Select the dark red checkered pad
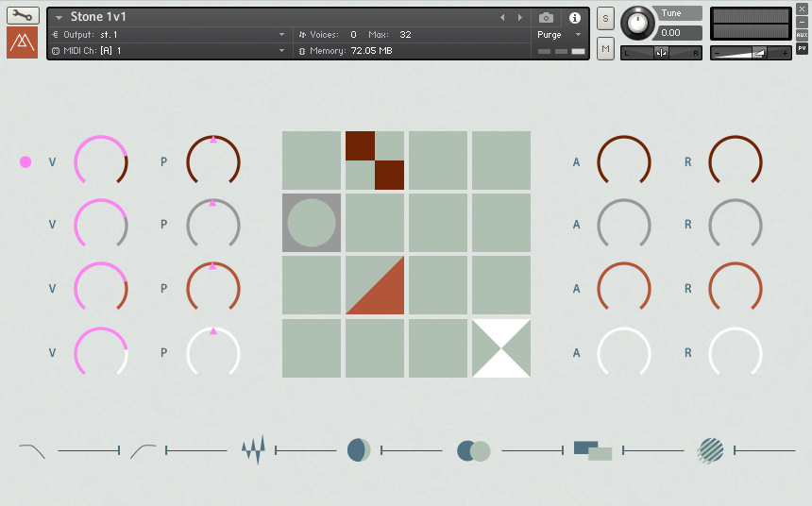Screen dimensions: 812x506 coord(375,160)
